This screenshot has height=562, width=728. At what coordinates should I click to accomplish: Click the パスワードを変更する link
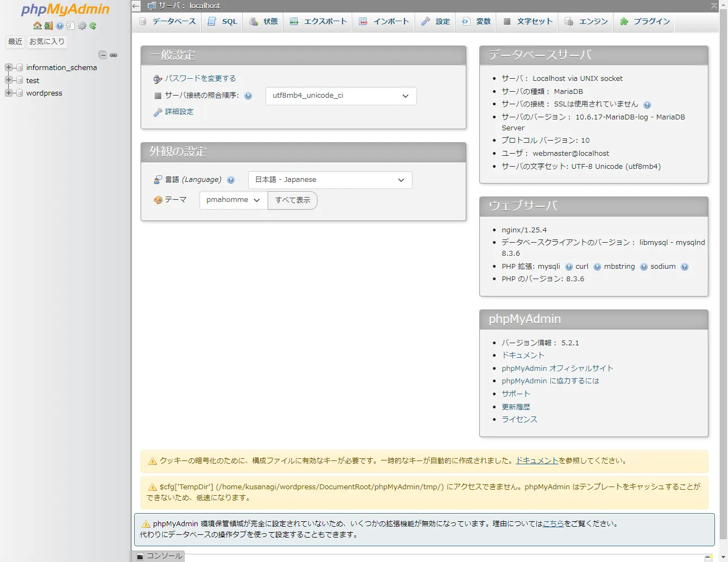[x=200, y=78]
